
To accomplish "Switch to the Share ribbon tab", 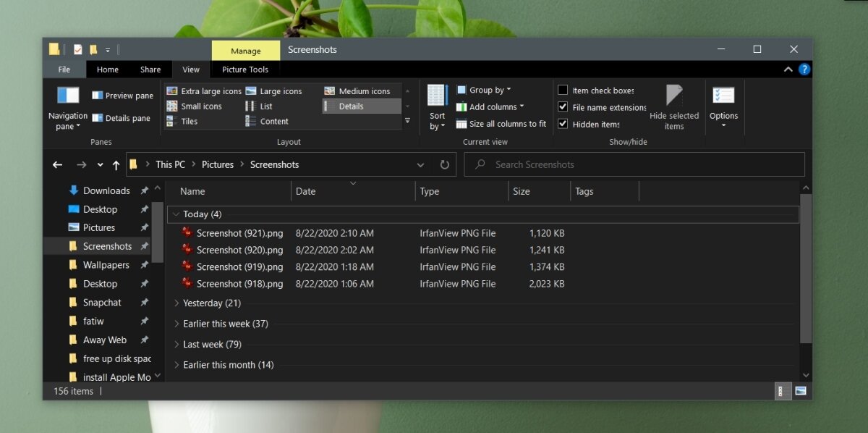I will (150, 70).
